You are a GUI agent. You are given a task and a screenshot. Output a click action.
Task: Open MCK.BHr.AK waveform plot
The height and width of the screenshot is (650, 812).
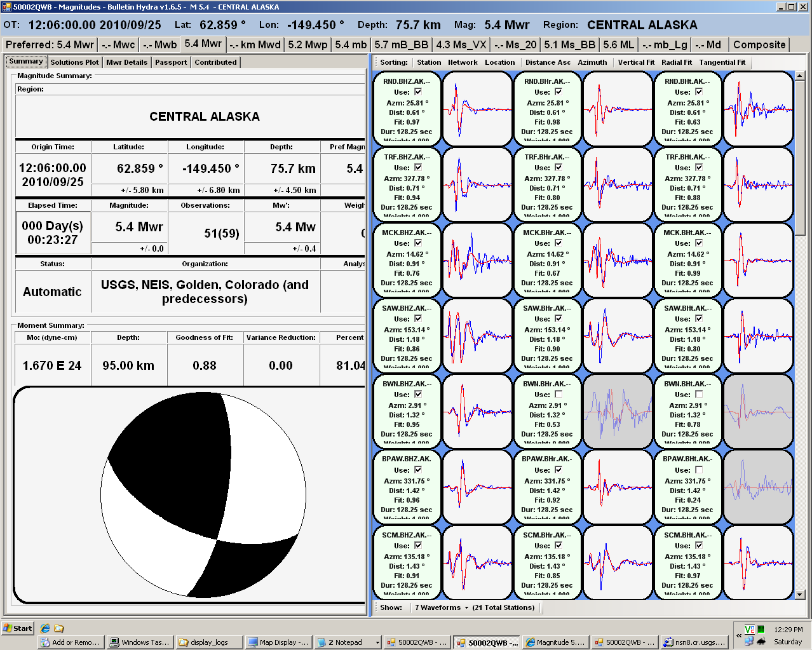(x=618, y=259)
